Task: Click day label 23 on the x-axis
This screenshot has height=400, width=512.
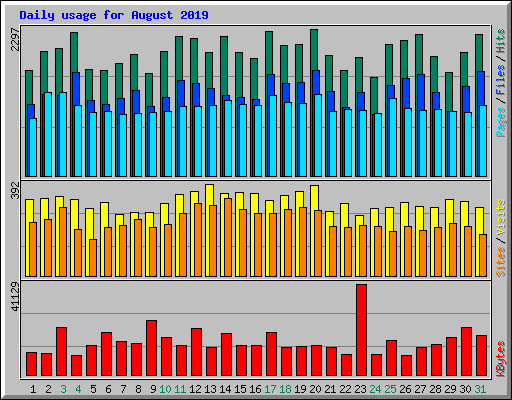Action: 360,389
